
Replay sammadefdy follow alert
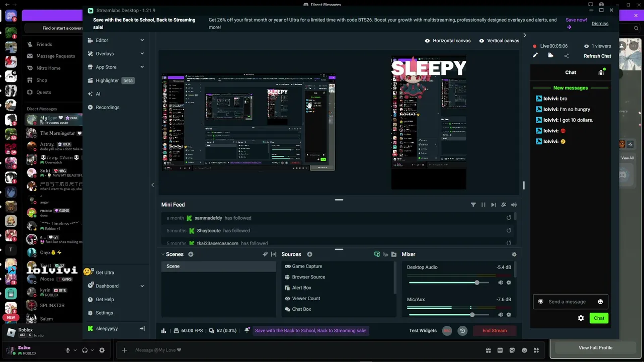tap(509, 218)
